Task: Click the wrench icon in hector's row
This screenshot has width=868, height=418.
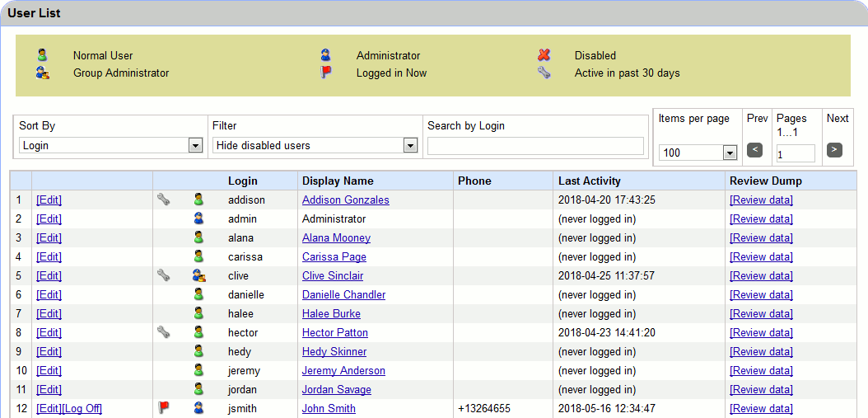Action: click(164, 332)
